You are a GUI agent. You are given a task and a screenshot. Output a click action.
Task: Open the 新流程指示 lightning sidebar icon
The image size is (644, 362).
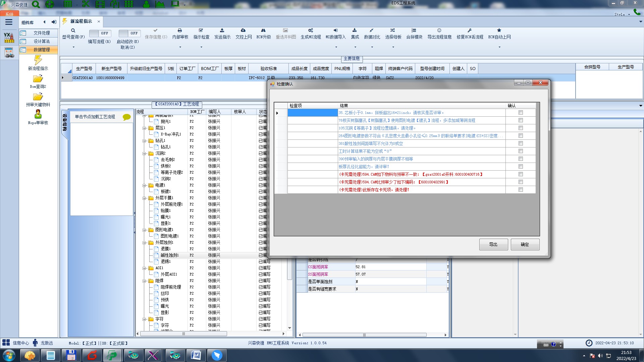[x=38, y=60]
